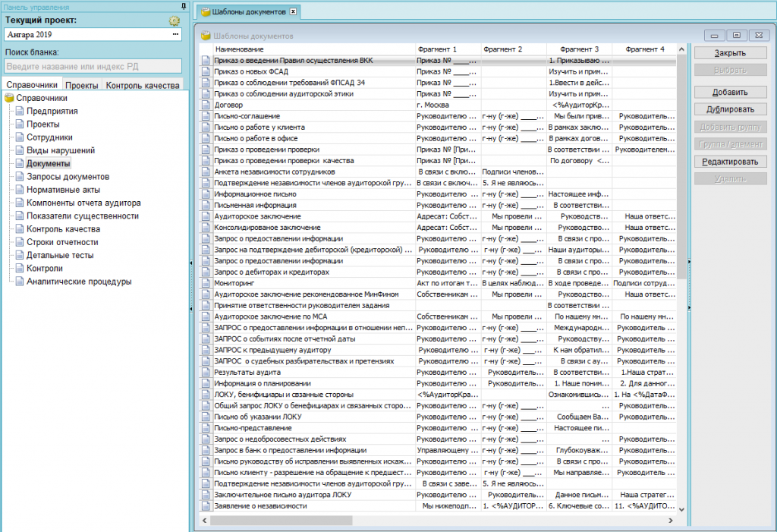This screenshot has height=532, width=777.
Task: Click the page icon next to Контроль качества tree item
Action: 20,228
